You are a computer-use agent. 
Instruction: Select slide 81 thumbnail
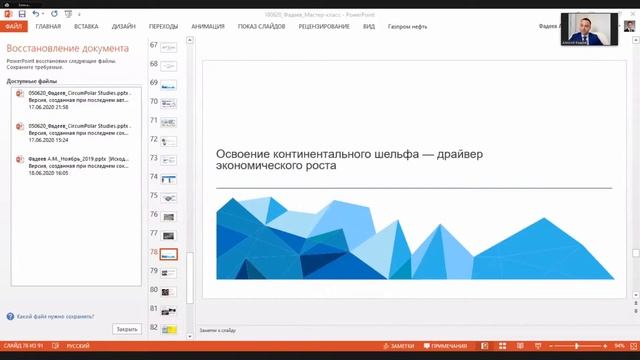pyautogui.click(x=168, y=311)
